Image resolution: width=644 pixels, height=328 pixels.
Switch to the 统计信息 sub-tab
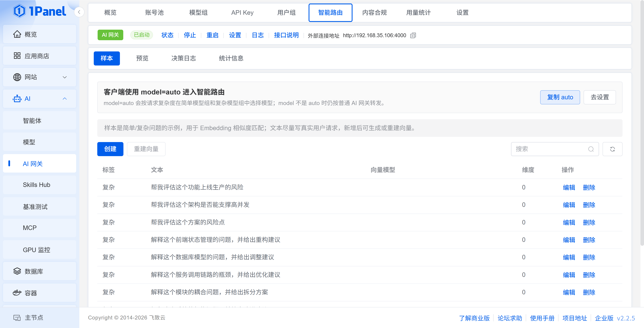[231, 58]
